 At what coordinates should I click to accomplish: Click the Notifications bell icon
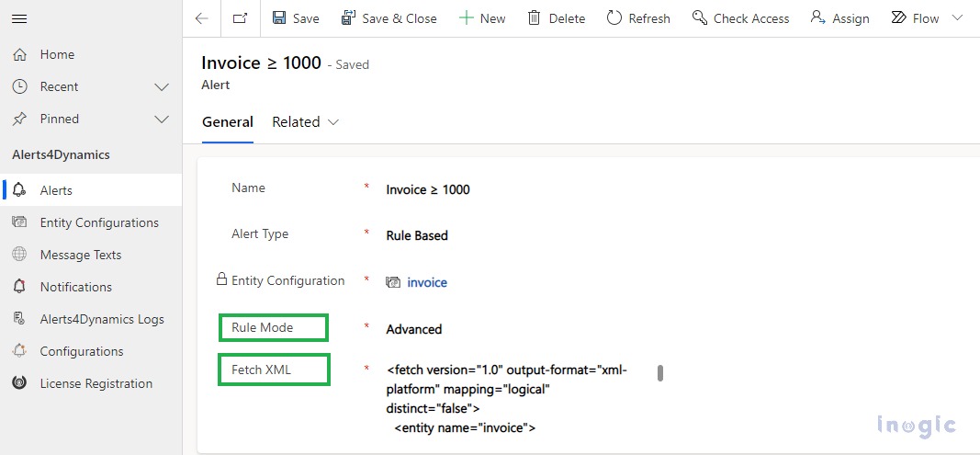19,287
